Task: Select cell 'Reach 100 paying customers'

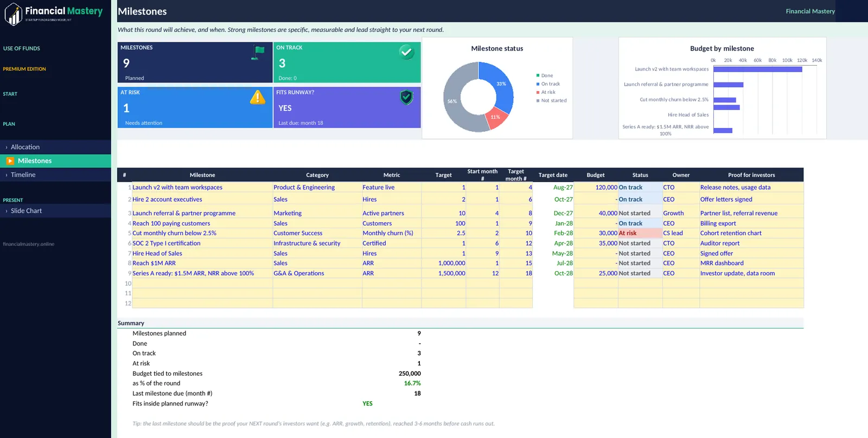Action: 202,223
